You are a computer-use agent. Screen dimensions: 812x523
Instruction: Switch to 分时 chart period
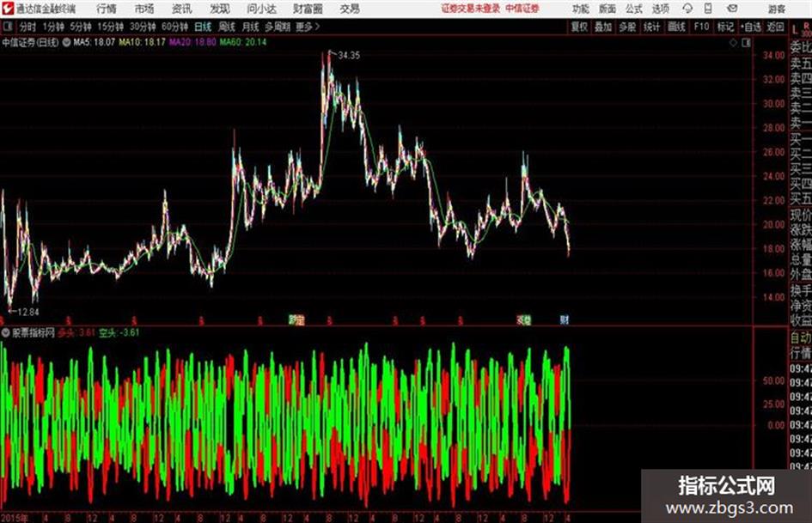tap(28, 27)
